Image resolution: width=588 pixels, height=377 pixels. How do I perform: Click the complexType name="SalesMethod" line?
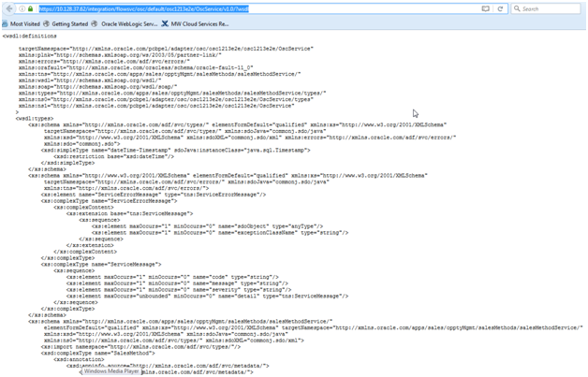pos(98,354)
